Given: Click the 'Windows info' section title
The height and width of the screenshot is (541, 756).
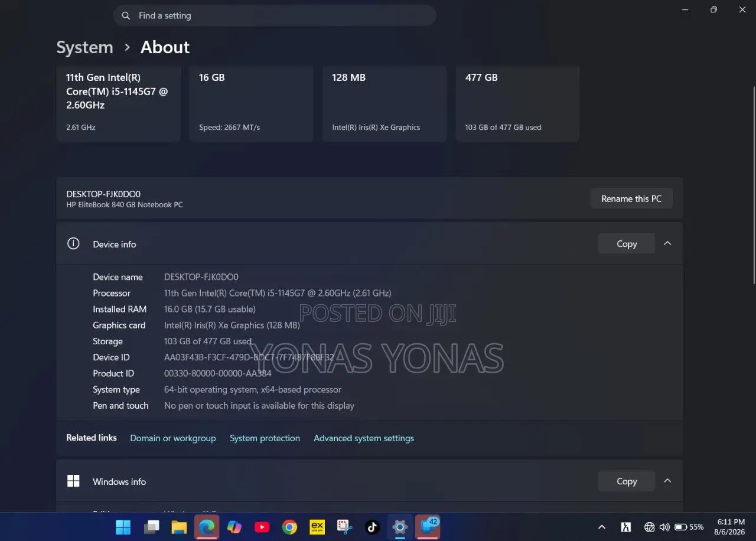Looking at the screenshot, I should point(119,481).
